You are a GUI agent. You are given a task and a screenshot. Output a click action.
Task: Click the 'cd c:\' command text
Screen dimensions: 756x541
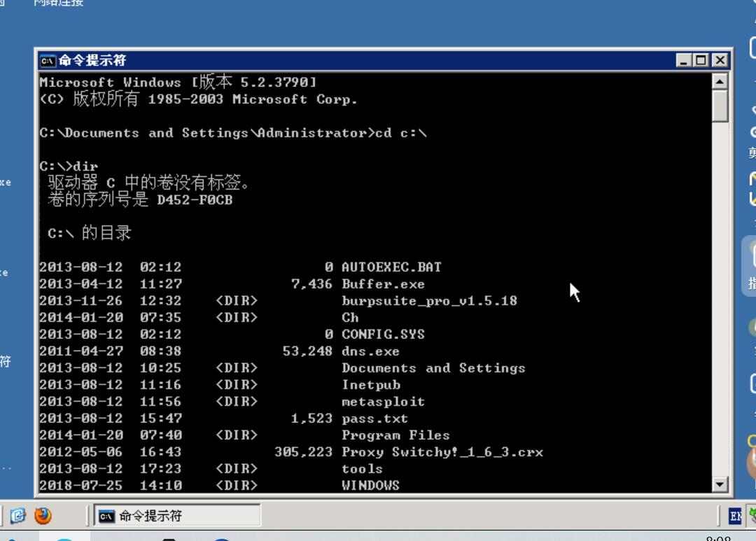pyautogui.click(x=400, y=133)
